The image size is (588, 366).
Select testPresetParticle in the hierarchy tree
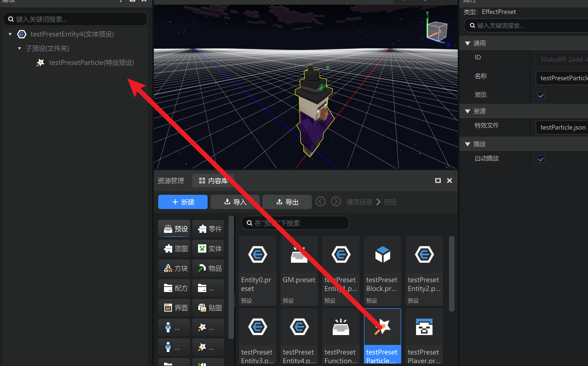(91, 63)
